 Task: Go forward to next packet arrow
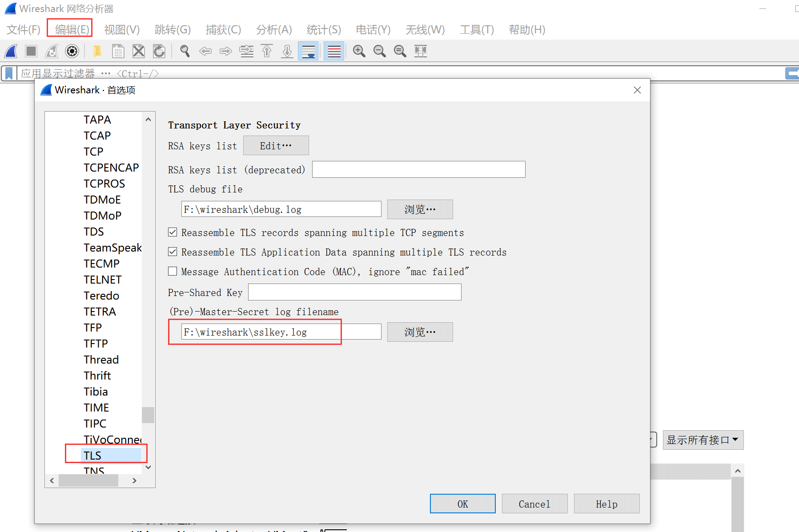pos(226,51)
